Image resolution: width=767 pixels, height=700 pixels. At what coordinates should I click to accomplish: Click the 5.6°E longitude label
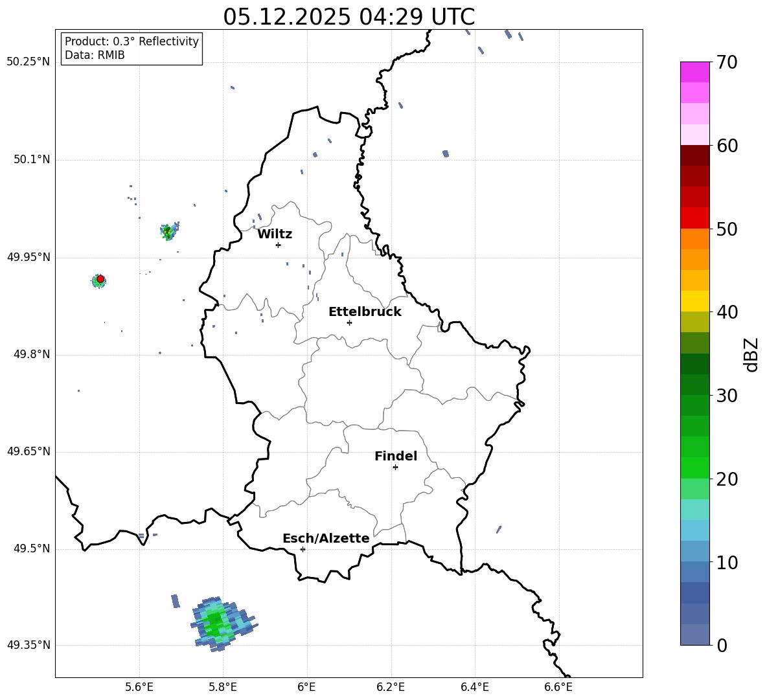[139, 687]
